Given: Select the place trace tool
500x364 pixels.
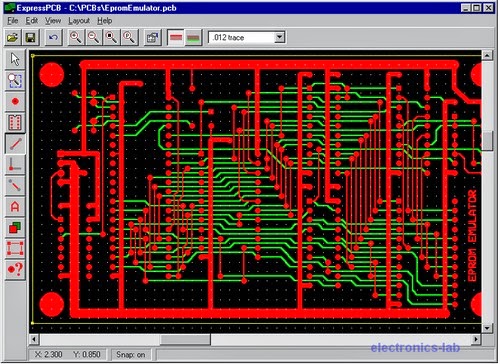Looking at the screenshot, I should (x=15, y=143).
